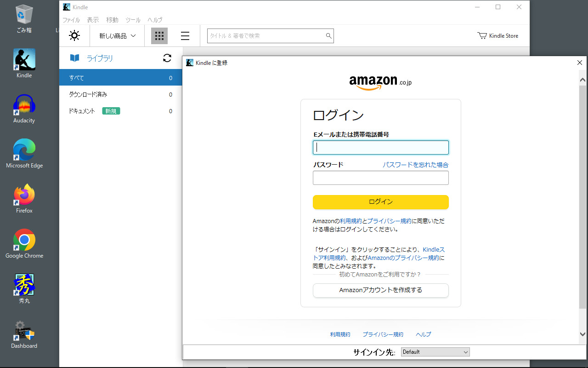Image resolution: width=588 pixels, height=368 pixels.
Task: Switch to list view layout
Action: point(185,36)
